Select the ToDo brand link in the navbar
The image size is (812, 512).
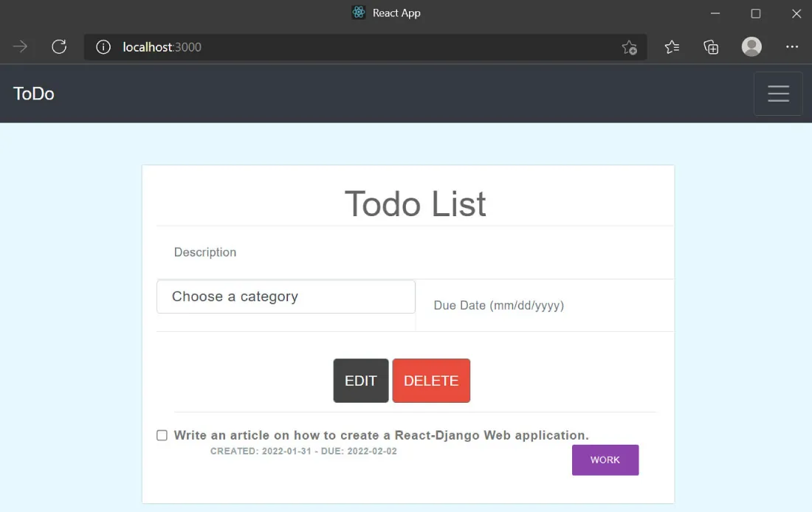32,94
